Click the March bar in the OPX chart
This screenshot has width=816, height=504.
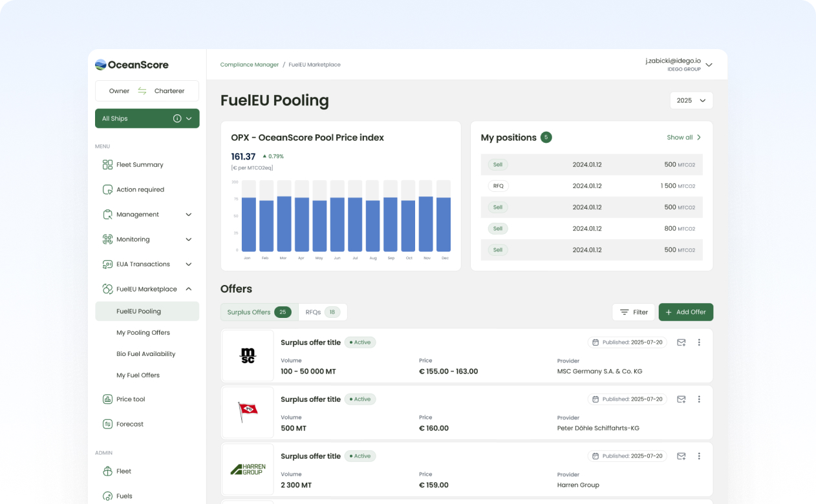click(x=284, y=224)
